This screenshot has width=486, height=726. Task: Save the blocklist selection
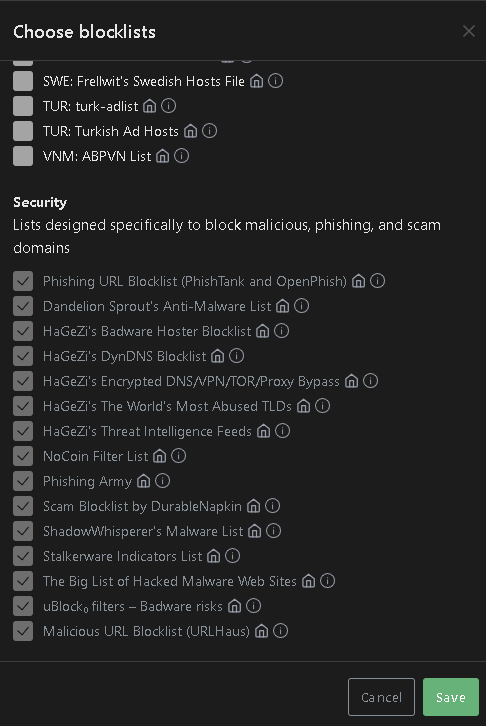point(451,697)
